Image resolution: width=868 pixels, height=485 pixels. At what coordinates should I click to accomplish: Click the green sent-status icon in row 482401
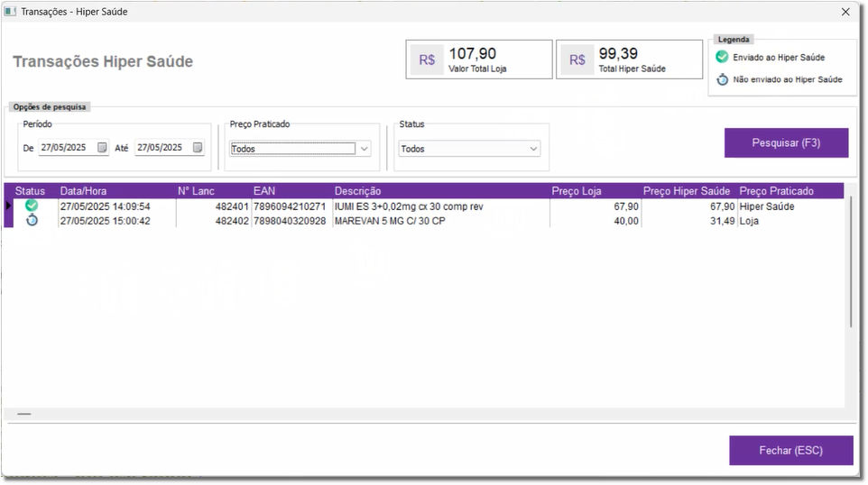(x=32, y=206)
